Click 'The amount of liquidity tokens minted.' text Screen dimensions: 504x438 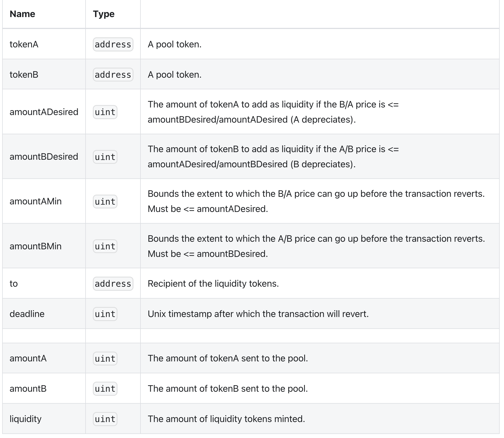(226, 419)
